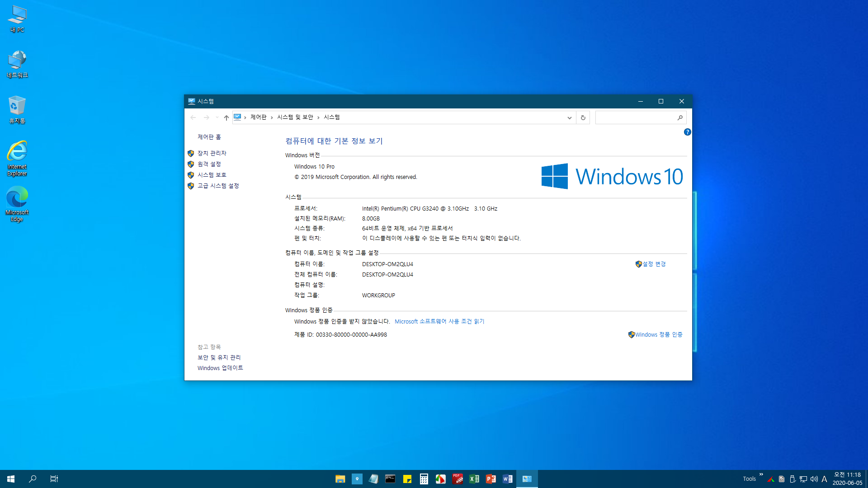Screen dimensions: 868x488
Task: Open 원격 설정 (Remote settings)
Action: coord(209,164)
